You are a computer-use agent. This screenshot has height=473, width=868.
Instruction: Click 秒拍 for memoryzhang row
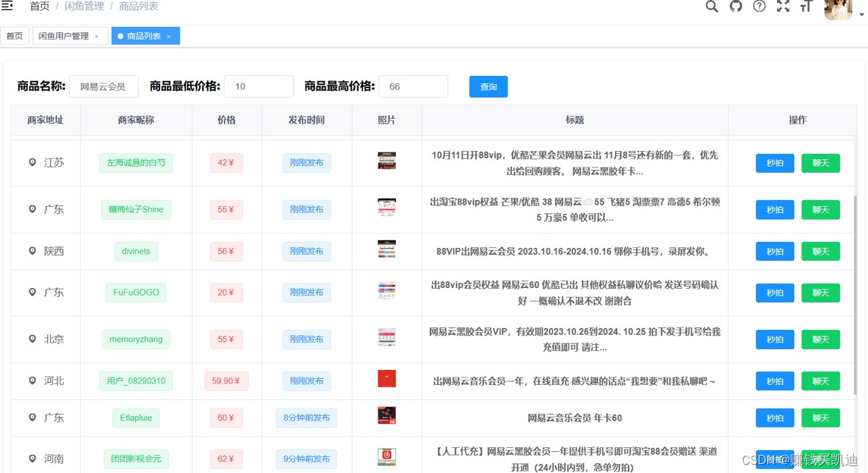[x=775, y=340]
